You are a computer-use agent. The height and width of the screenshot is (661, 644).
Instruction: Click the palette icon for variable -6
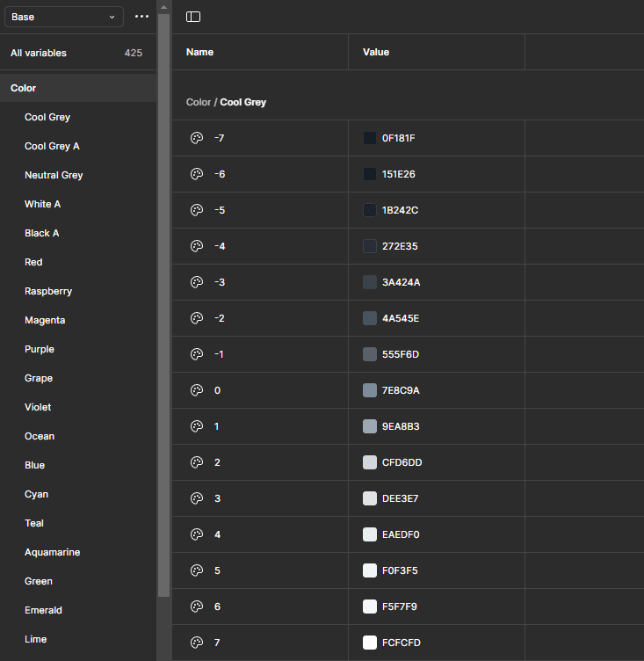pyautogui.click(x=197, y=174)
